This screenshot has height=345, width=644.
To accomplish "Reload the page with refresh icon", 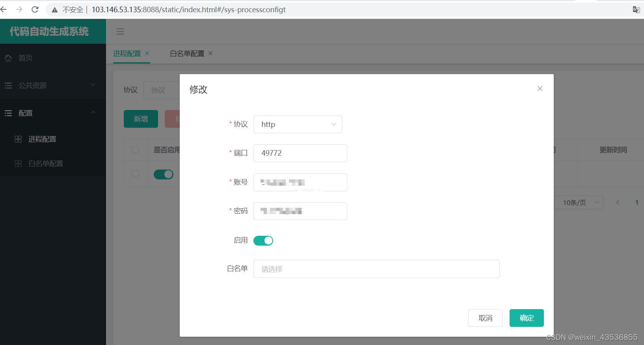I will tap(35, 9).
